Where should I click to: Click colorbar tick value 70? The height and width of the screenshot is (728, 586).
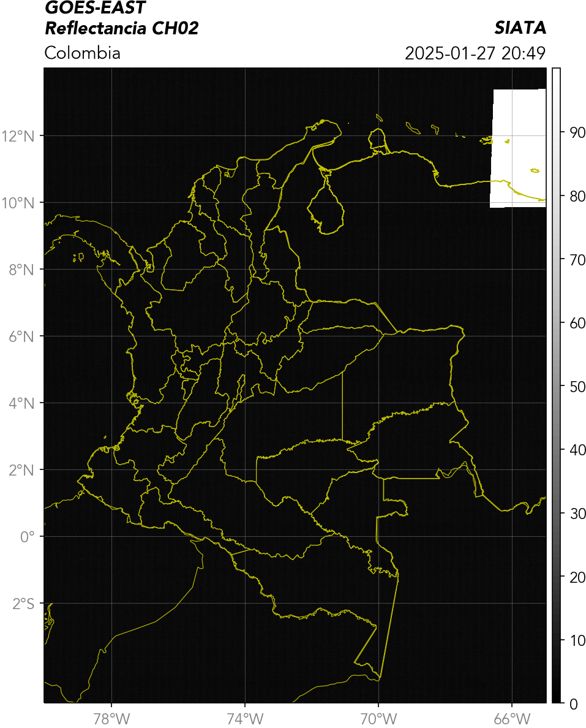coord(577,260)
